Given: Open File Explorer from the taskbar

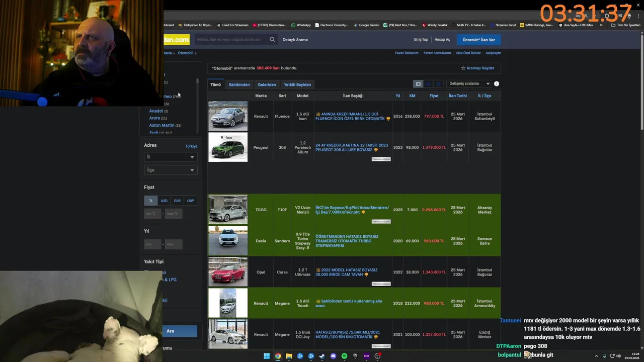Looking at the screenshot, I should [289, 356].
